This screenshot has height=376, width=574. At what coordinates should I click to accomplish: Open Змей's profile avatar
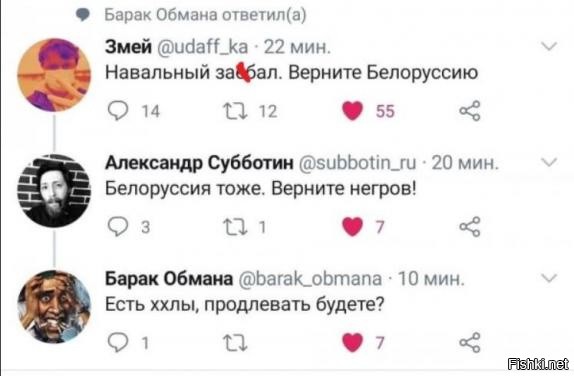click(54, 75)
